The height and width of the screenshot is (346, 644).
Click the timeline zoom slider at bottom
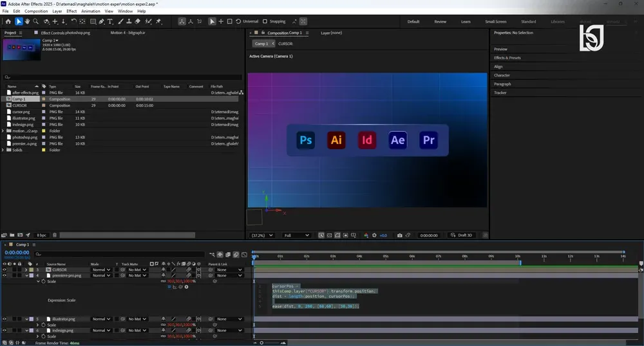point(270,343)
